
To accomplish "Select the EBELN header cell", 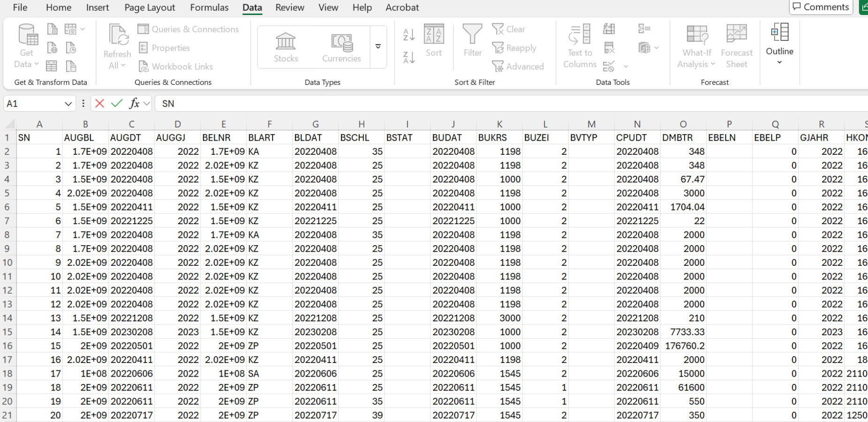I will click(729, 138).
